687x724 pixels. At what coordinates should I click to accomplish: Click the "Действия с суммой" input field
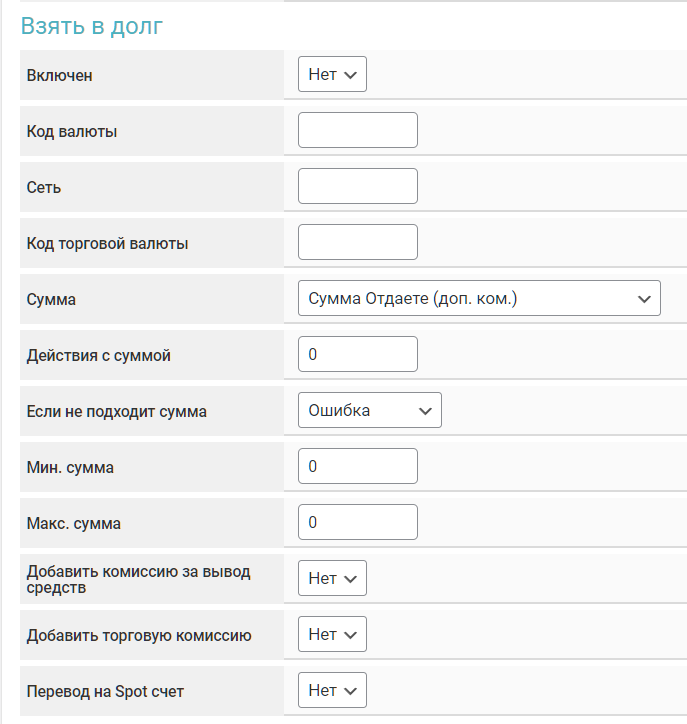(357, 354)
